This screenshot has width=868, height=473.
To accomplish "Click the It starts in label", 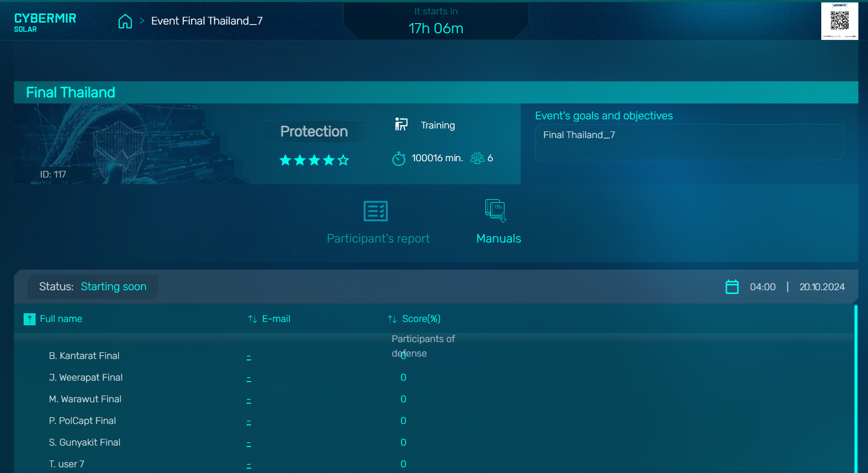I will [436, 11].
